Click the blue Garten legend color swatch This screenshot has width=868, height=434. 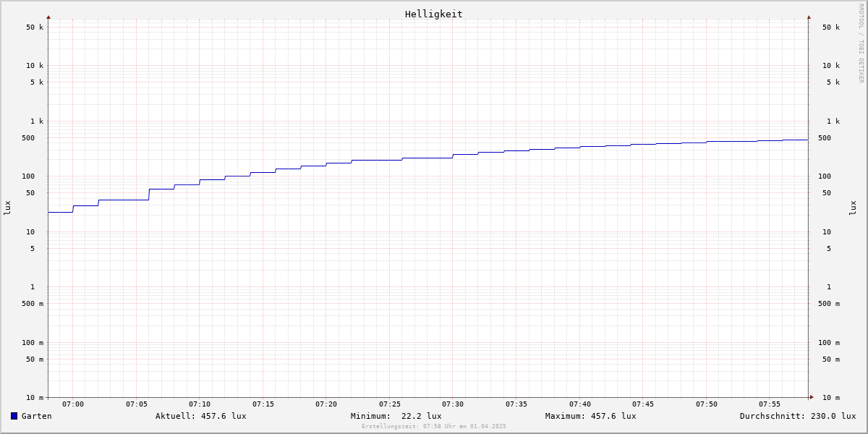tap(14, 416)
